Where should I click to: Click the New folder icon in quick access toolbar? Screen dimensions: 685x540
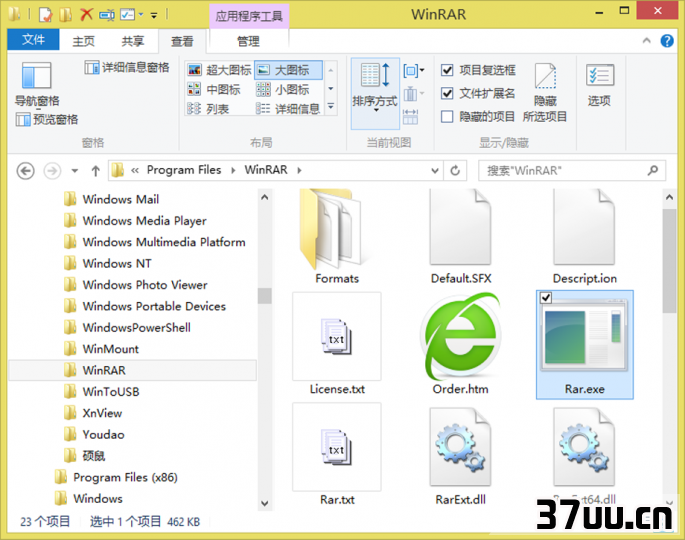pyautogui.click(x=66, y=15)
